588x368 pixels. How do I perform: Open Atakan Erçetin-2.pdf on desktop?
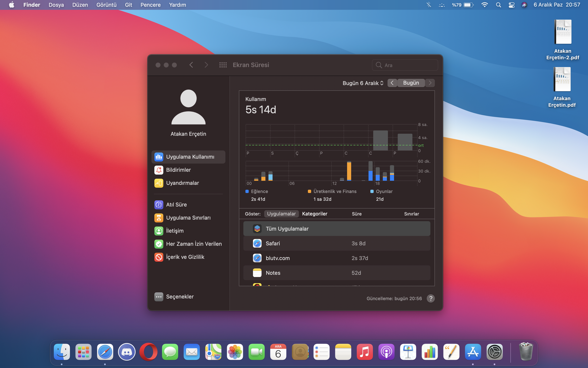[562, 40]
